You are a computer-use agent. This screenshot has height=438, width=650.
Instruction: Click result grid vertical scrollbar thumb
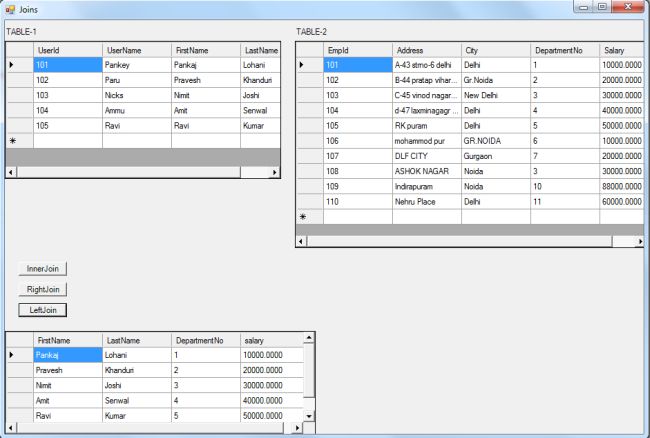coord(309,370)
